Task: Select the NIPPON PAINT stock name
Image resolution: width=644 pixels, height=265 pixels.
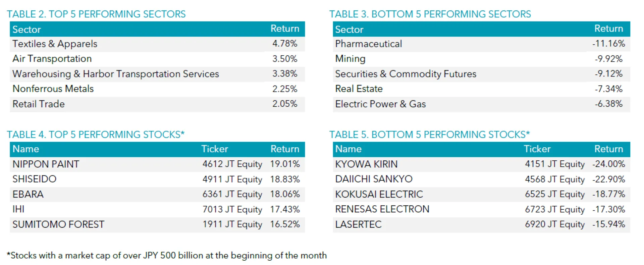Action: 46,164
